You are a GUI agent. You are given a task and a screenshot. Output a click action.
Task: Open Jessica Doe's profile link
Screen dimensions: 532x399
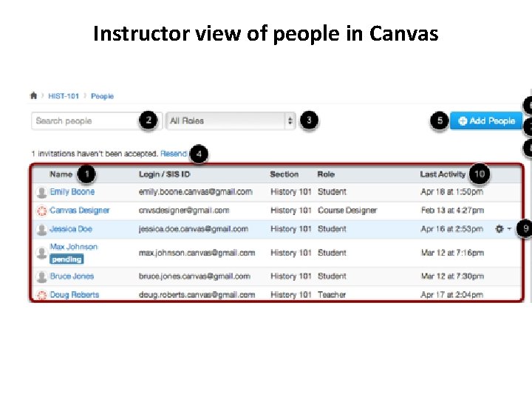tap(71, 229)
